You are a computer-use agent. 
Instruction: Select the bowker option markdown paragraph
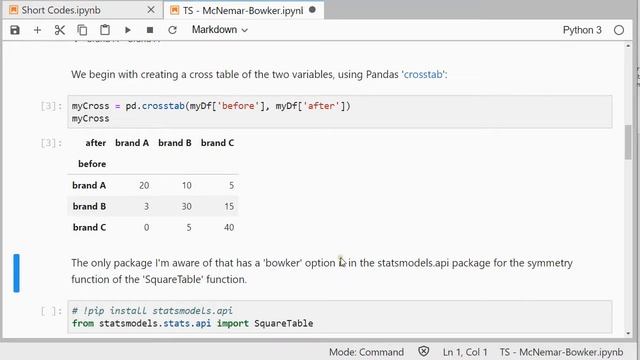click(322, 271)
